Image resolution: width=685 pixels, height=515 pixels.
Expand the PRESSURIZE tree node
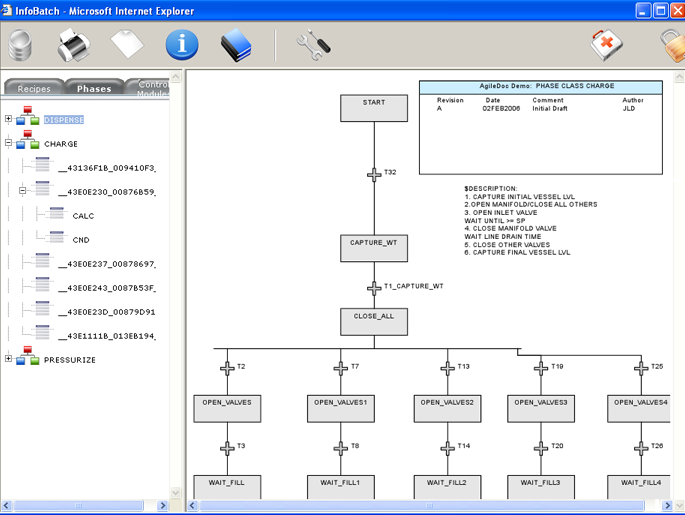pos(8,358)
